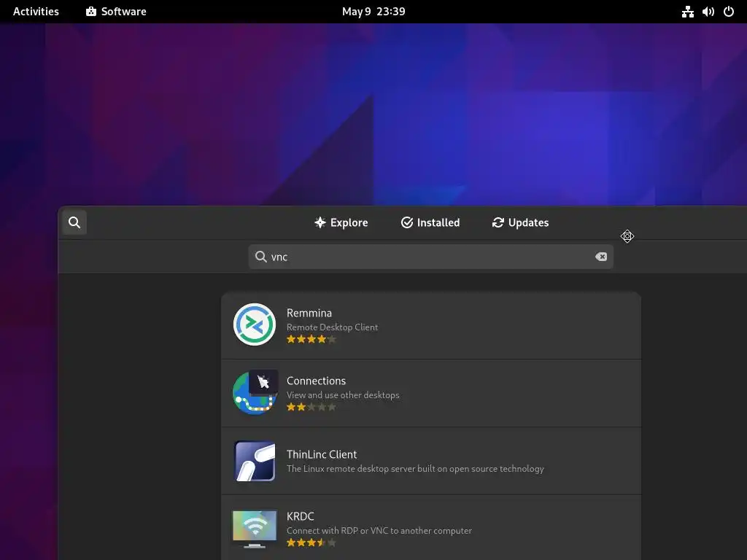Open the Updates tab
Screen dimensions: 747x560
point(520,222)
